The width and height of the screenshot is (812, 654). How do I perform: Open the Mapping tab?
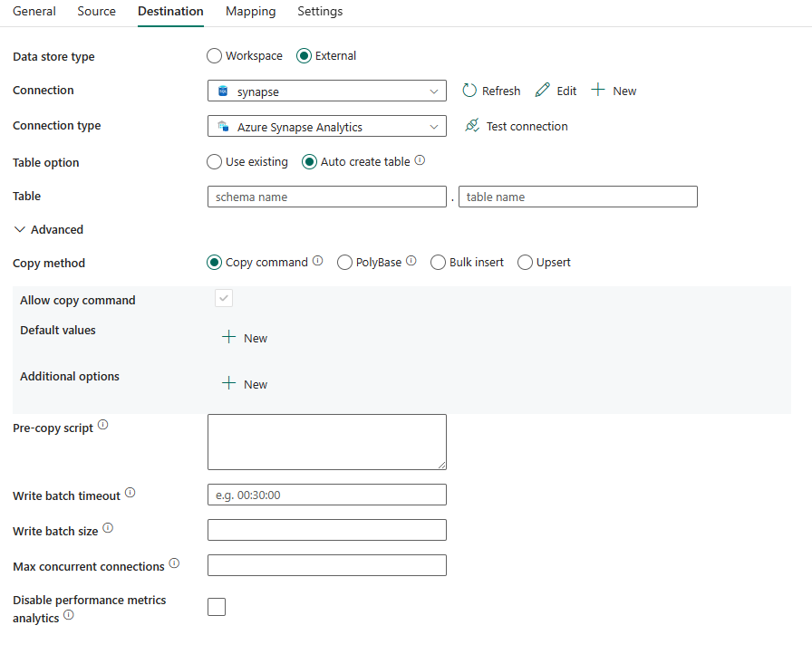(251, 12)
